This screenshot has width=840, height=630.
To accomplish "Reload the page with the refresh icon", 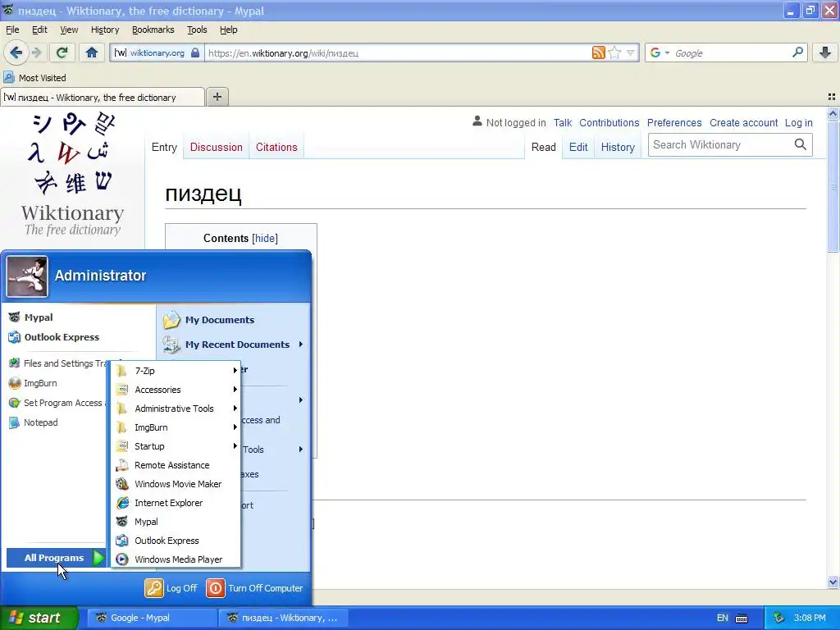I will [62, 52].
